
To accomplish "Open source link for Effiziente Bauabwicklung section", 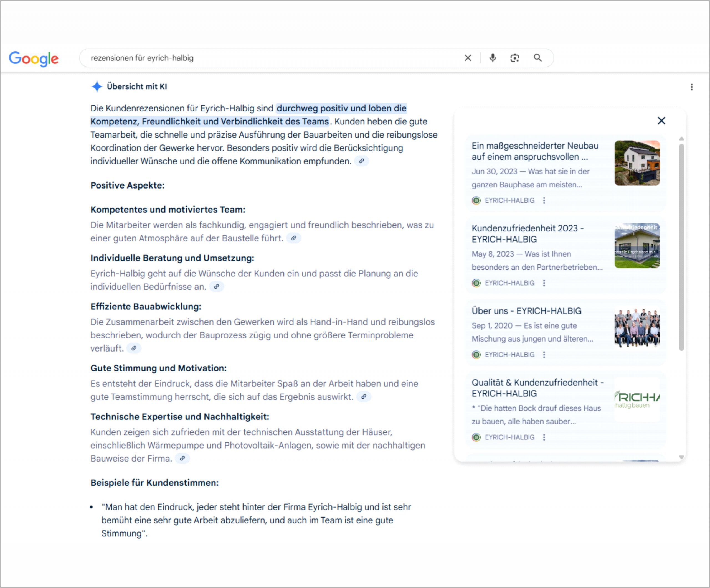I will [x=134, y=348].
